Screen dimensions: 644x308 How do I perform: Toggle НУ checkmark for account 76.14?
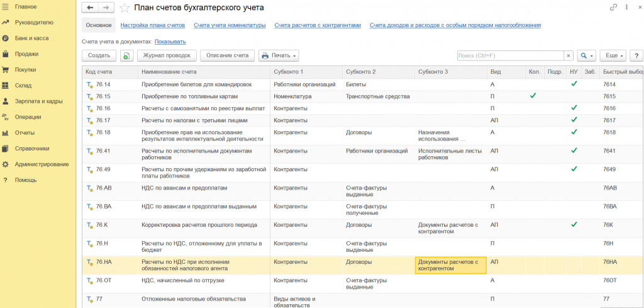point(574,84)
